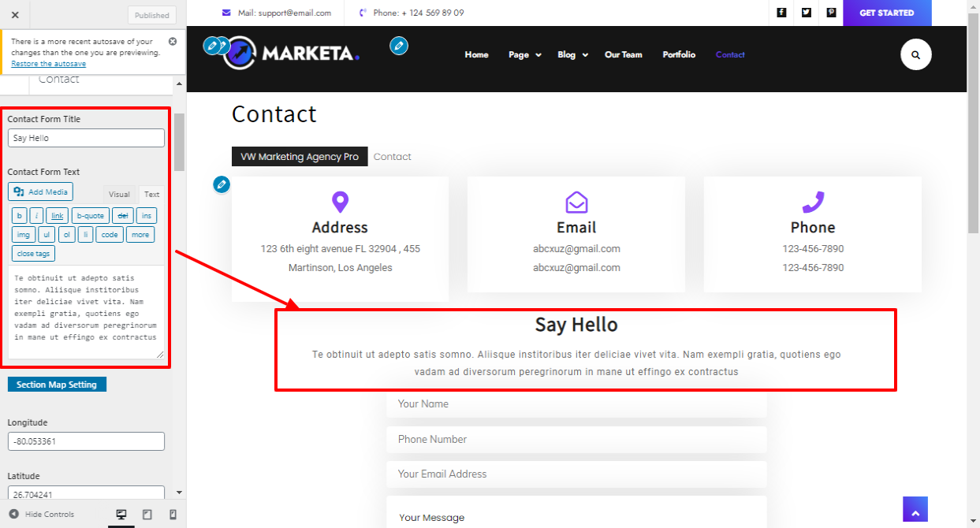Expand the Blog menu dropdown

pyautogui.click(x=572, y=55)
